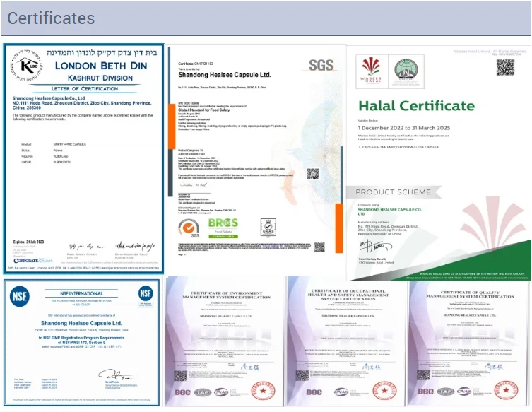
Task: Click the QR code on the Halal Certificate
Action: 504,68
